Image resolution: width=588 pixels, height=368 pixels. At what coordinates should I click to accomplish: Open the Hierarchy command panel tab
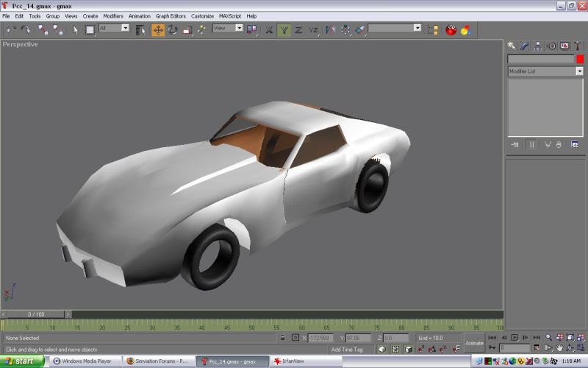(539, 46)
